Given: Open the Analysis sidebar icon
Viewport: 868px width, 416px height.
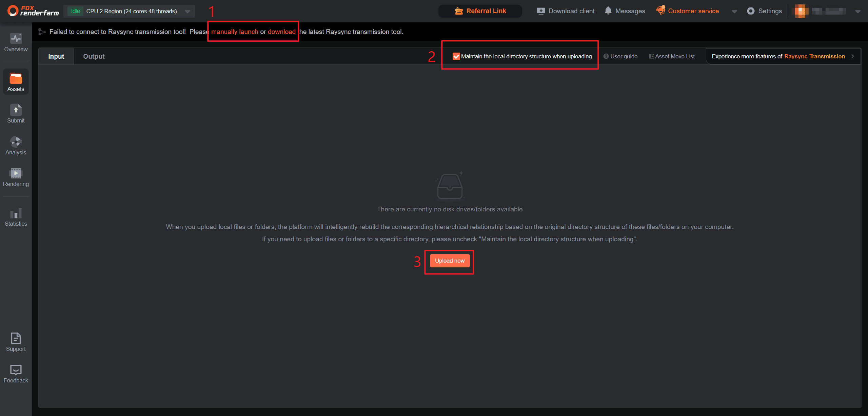Looking at the screenshot, I should pos(16,141).
